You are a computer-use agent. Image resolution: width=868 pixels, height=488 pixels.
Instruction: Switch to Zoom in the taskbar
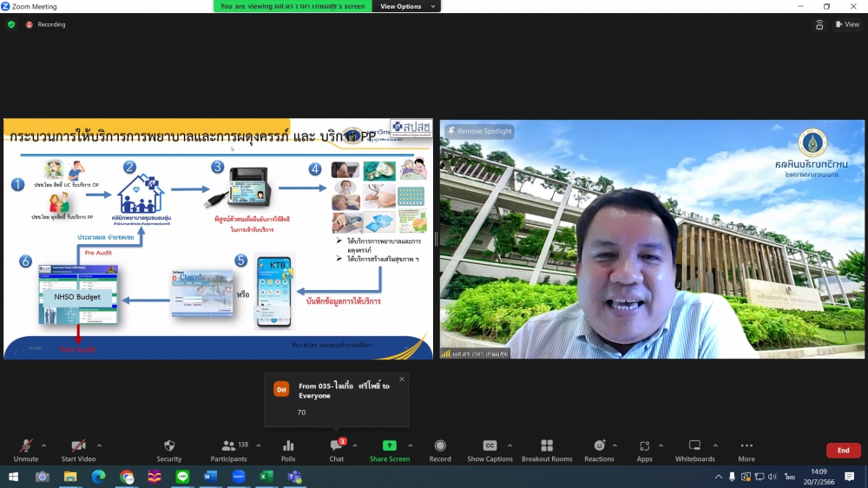(x=239, y=477)
